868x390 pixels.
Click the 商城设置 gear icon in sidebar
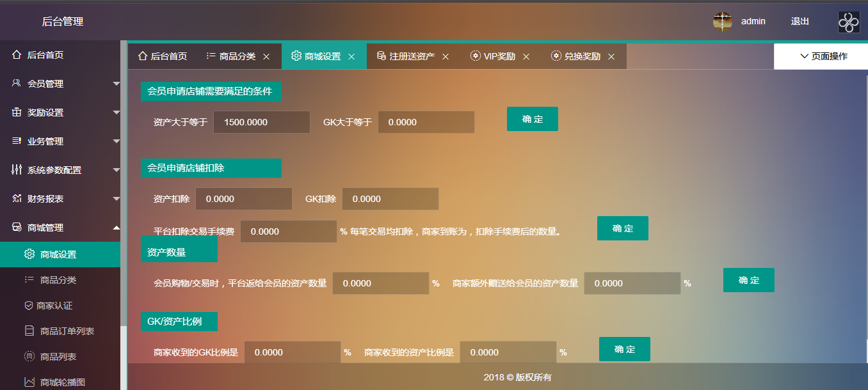(29, 254)
